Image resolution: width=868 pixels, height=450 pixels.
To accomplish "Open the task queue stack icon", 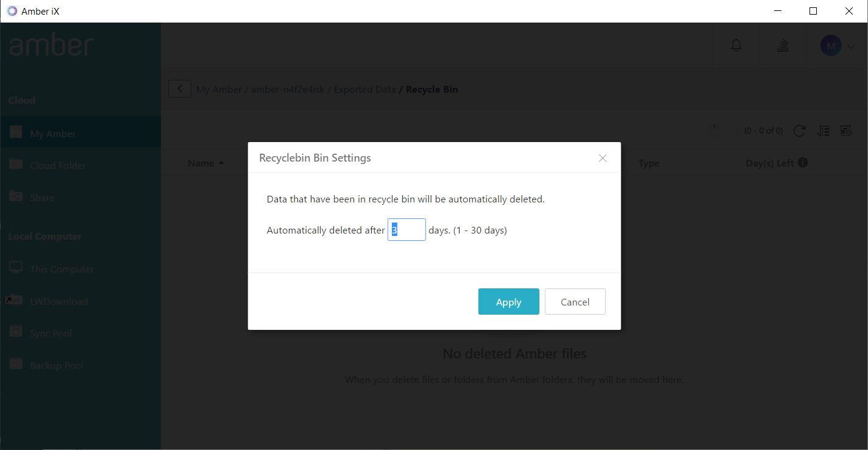I will pyautogui.click(x=783, y=45).
